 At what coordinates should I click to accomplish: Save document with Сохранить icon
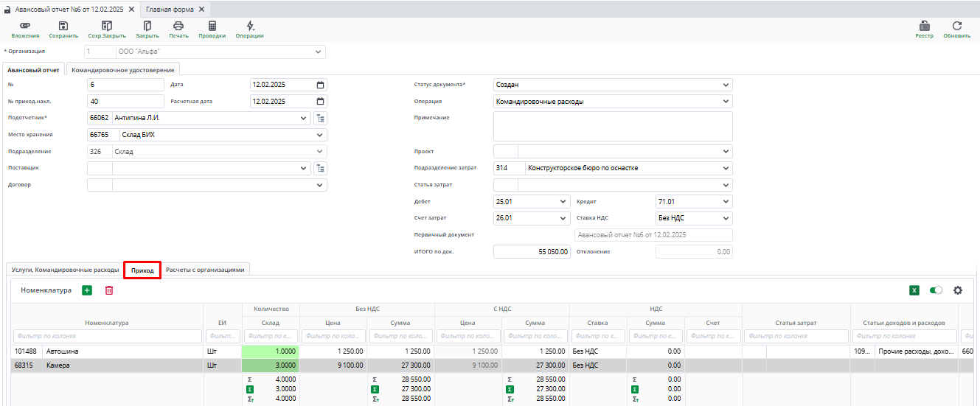(63, 27)
